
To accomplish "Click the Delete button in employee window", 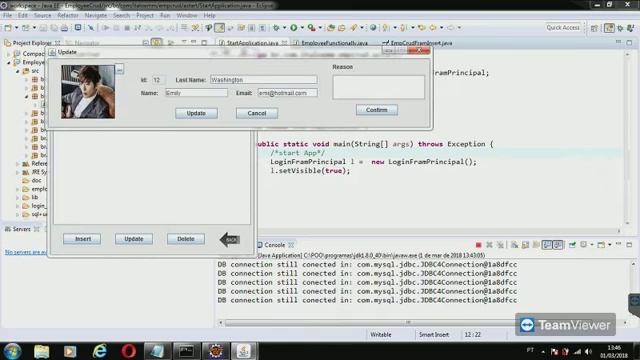I will pos(186,239).
